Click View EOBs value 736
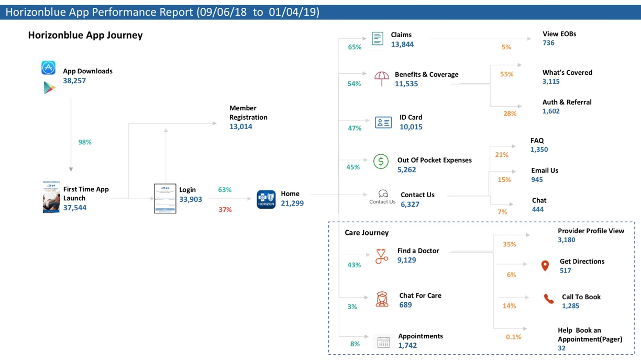The width and height of the screenshot is (641, 364). tap(548, 43)
